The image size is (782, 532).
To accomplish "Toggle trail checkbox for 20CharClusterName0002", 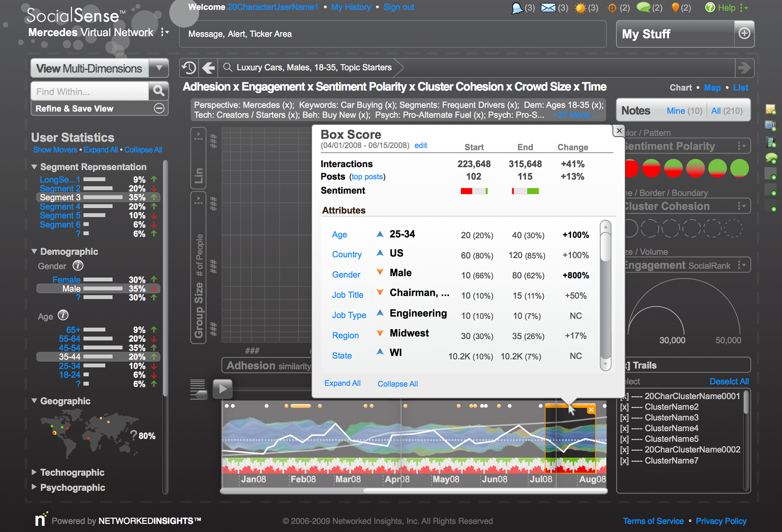I will [x=624, y=450].
